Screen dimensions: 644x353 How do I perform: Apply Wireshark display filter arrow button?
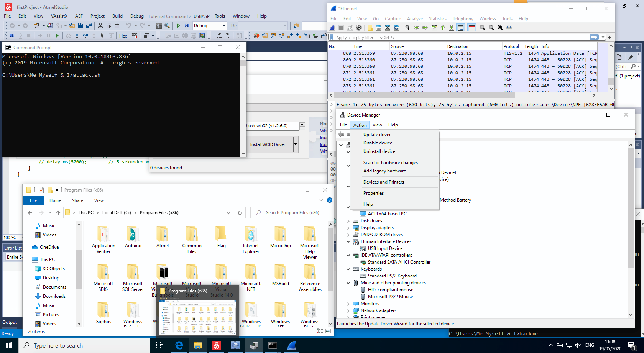click(594, 37)
